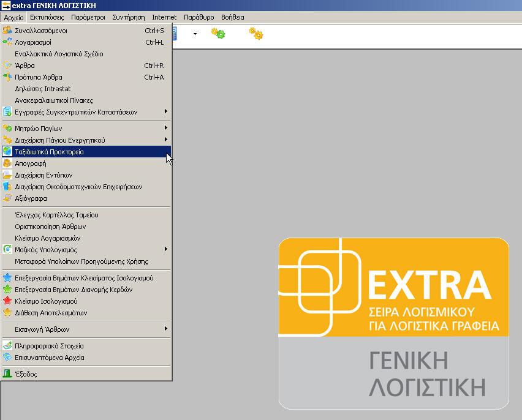Click the Ctrl+S shortcut text
The height and width of the screenshot is (420, 522).
(154, 30)
